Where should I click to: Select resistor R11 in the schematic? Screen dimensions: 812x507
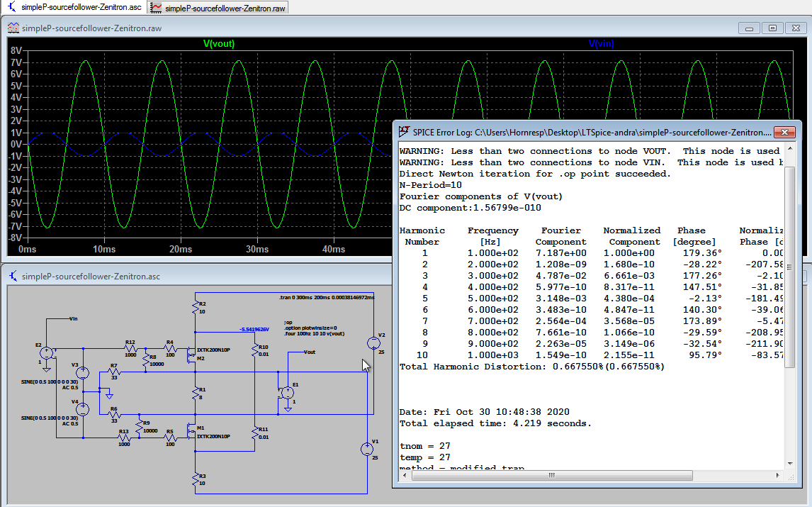pyautogui.click(x=255, y=433)
